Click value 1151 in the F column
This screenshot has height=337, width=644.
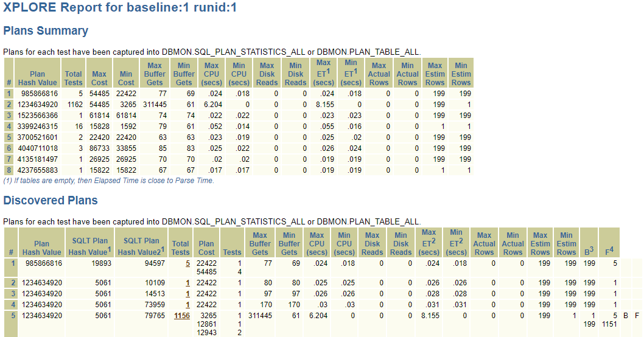(609, 324)
